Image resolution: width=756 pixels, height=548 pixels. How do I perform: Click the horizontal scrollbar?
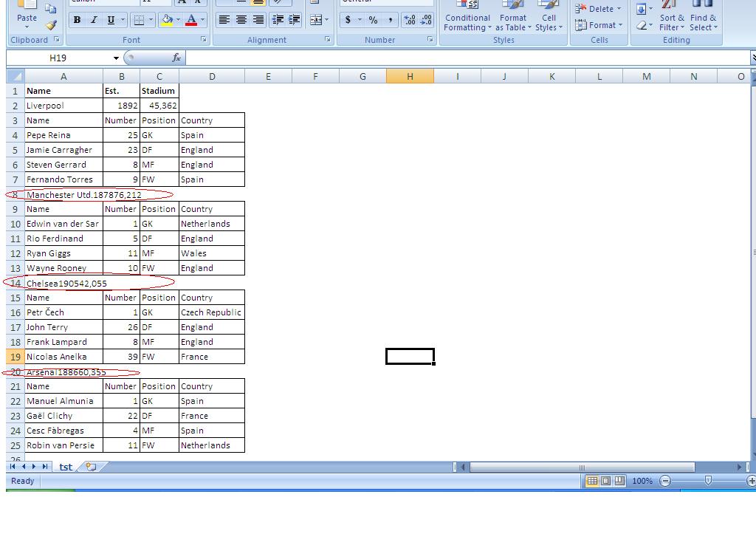582,467
